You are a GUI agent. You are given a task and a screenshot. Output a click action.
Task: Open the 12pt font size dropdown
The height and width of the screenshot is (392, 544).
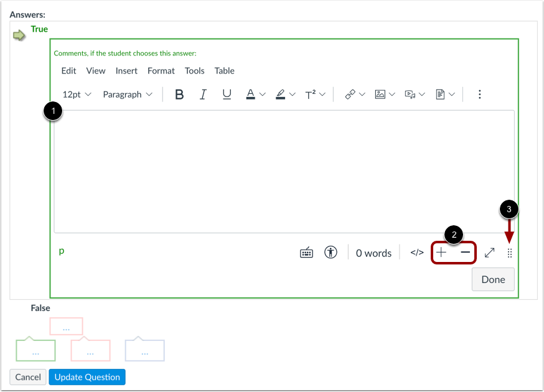pyautogui.click(x=77, y=95)
